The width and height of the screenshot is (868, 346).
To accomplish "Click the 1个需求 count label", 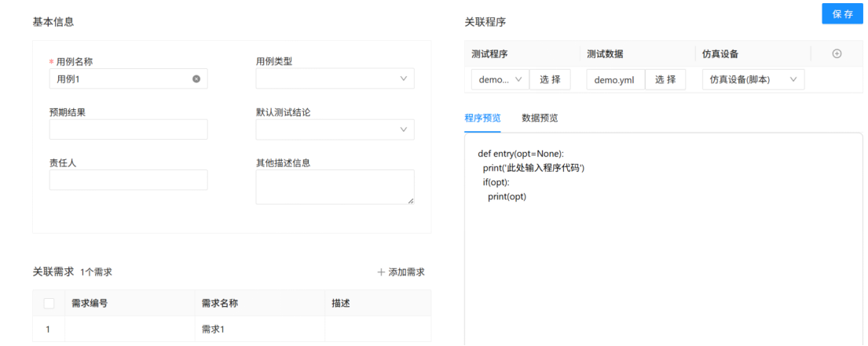I will (97, 272).
